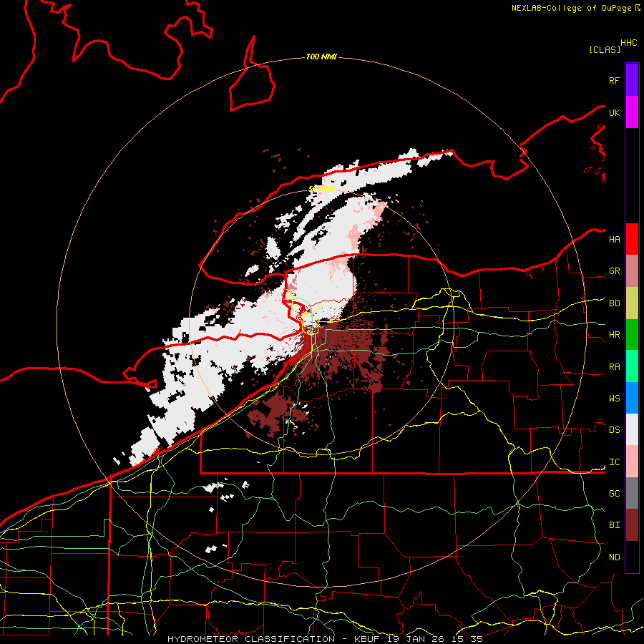Viewport: 644px width, 644px height.
Task: Click the red HA legend color swatch
Action: [x=632, y=239]
